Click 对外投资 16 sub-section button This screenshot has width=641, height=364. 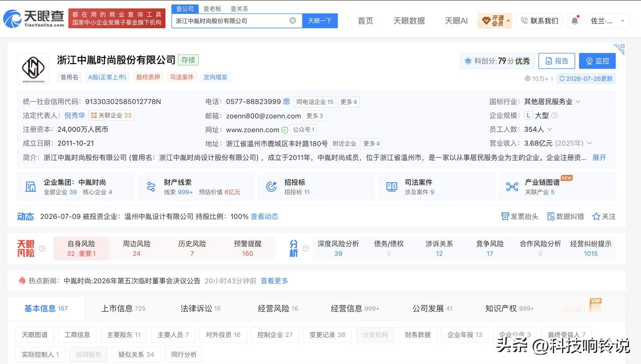coord(223,334)
